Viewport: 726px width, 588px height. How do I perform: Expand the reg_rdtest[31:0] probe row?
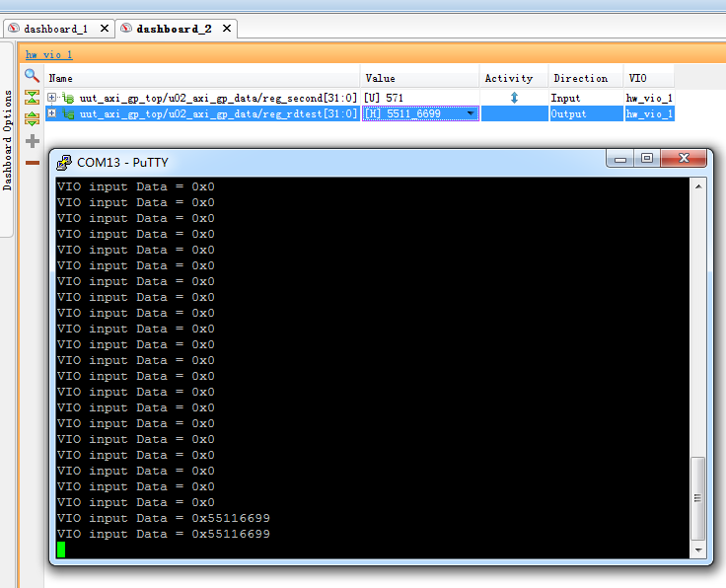pos(52,113)
